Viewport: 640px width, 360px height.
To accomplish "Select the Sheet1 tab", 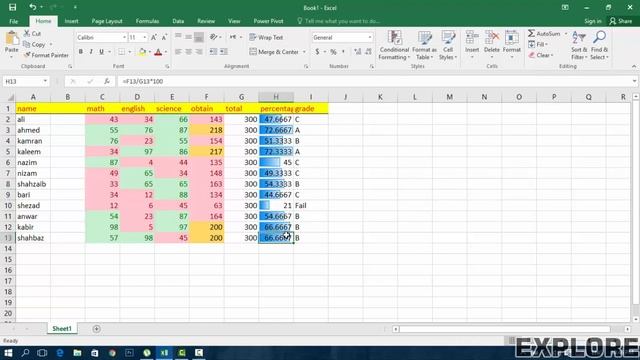I will (62, 329).
